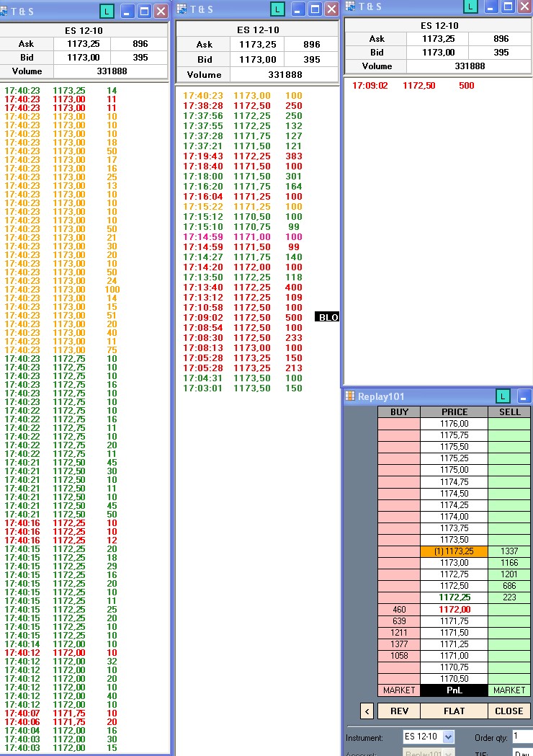This screenshot has width=533, height=756.
Task: Close the leftmost T&S window
Action: [161, 11]
